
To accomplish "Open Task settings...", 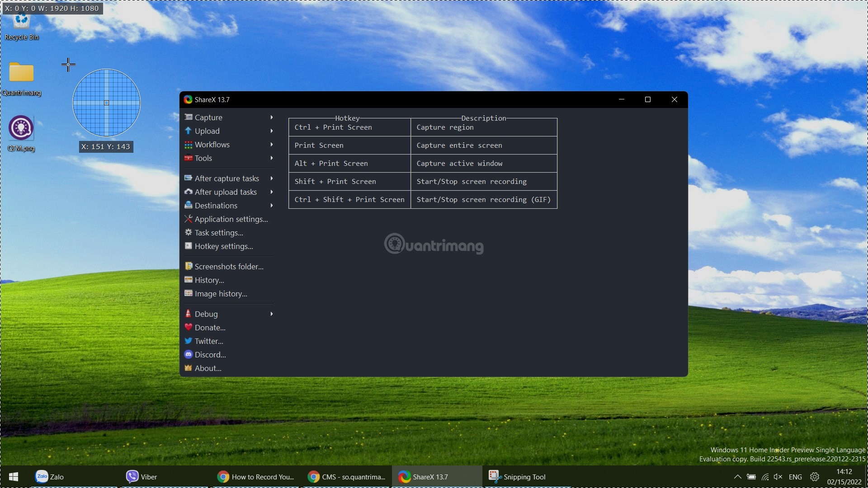I will click(x=218, y=233).
